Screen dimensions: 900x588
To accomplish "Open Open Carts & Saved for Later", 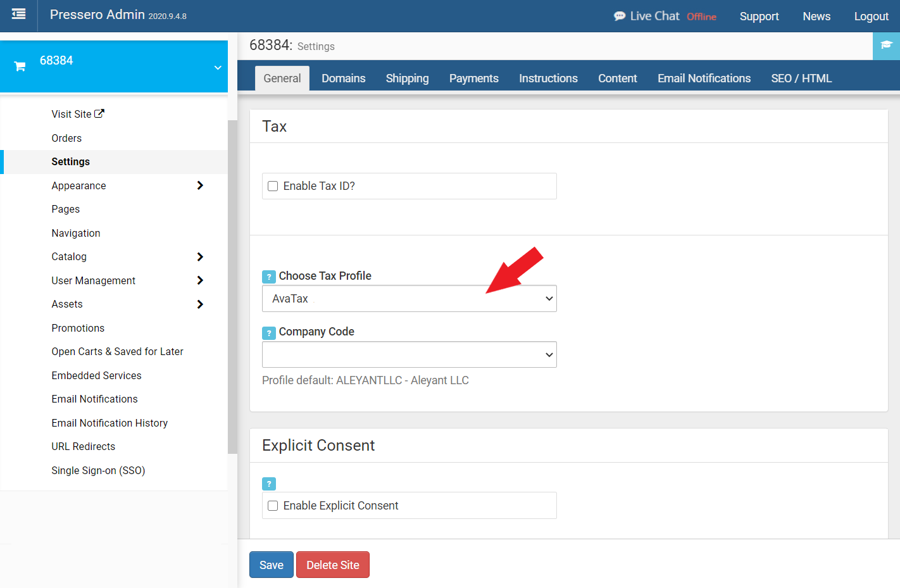I will (x=118, y=352).
